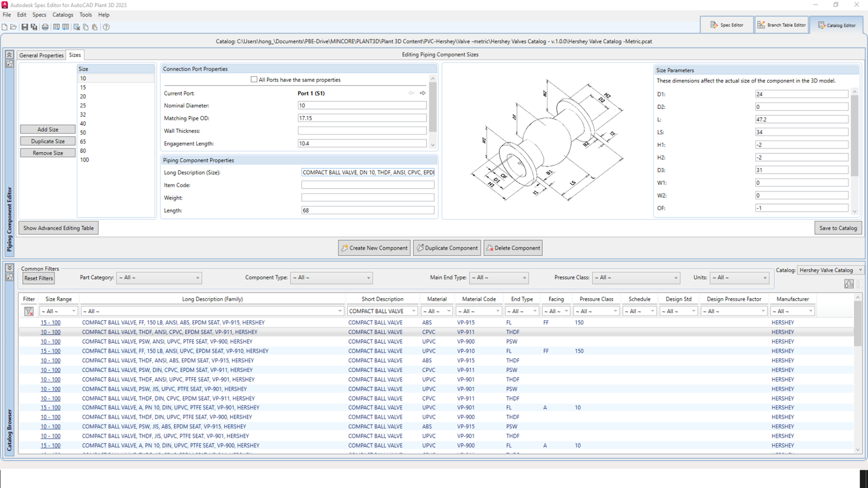
Task: Click the Add Size button
Action: click(x=48, y=130)
